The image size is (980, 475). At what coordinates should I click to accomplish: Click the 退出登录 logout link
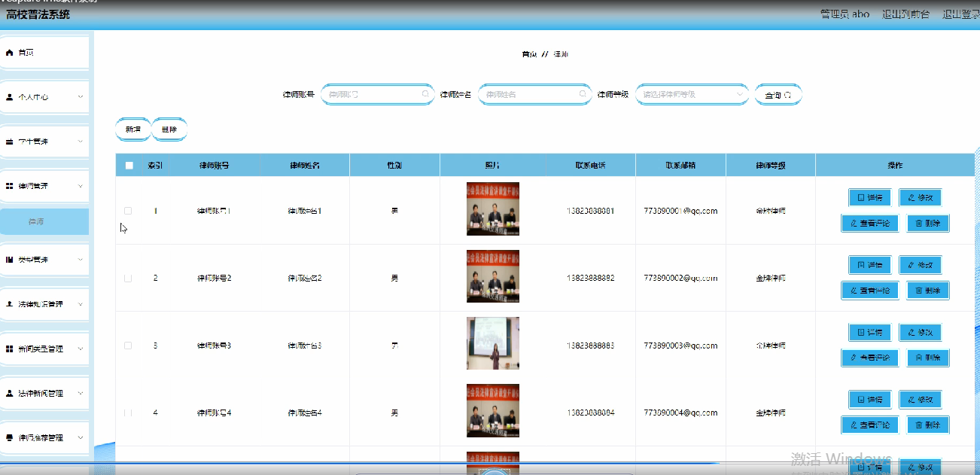click(961, 14)
